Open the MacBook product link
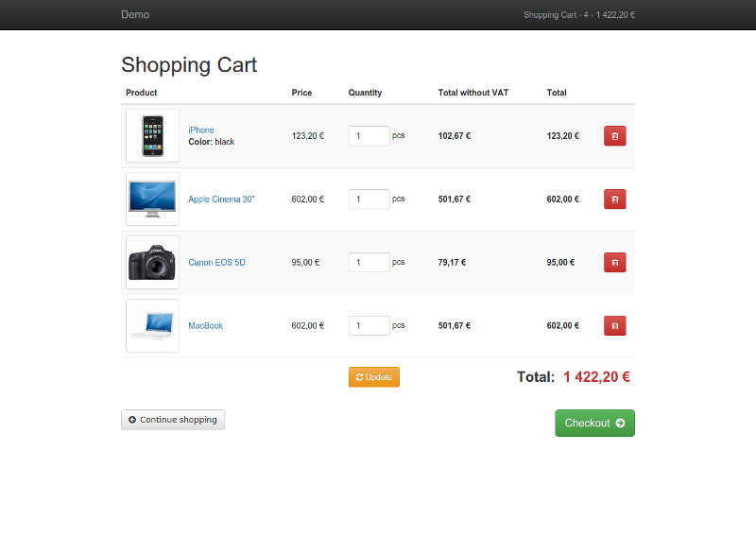The height and width of the screenshot is (555, 756). pyautogui.click(x=205, y=325)
